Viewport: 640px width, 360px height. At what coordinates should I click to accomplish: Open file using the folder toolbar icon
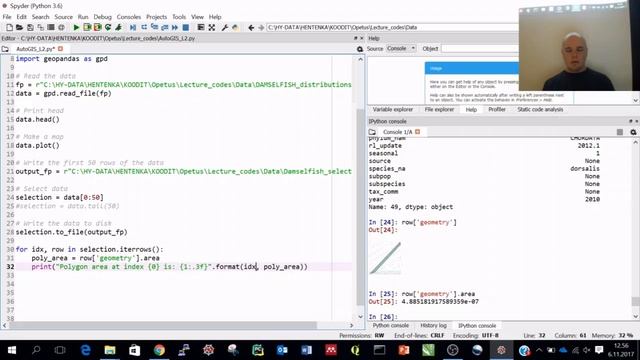[19, 27]
